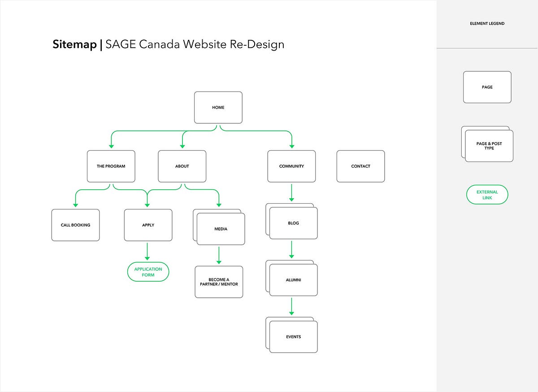Screen dimensions: 538x392
Task: Select the APPLY page node
Action: pyautogui.click(x=148, y=225)
